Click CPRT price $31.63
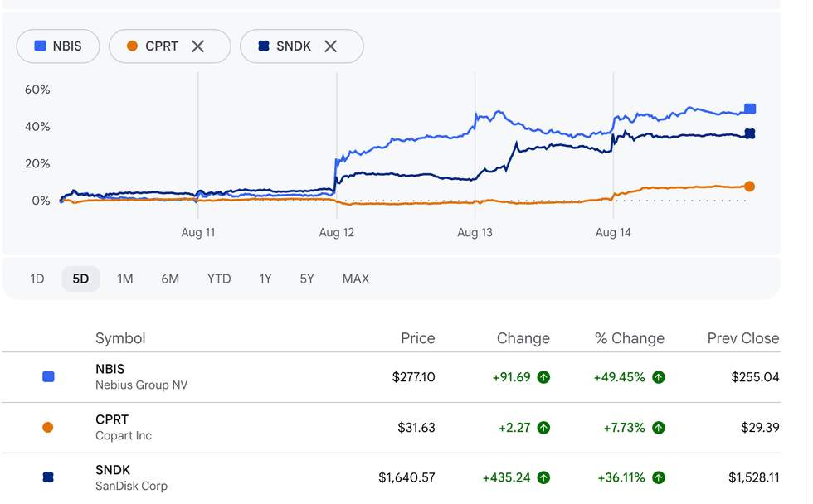The height and width of the screenshot is (504, 813). (x=416, y=428)
